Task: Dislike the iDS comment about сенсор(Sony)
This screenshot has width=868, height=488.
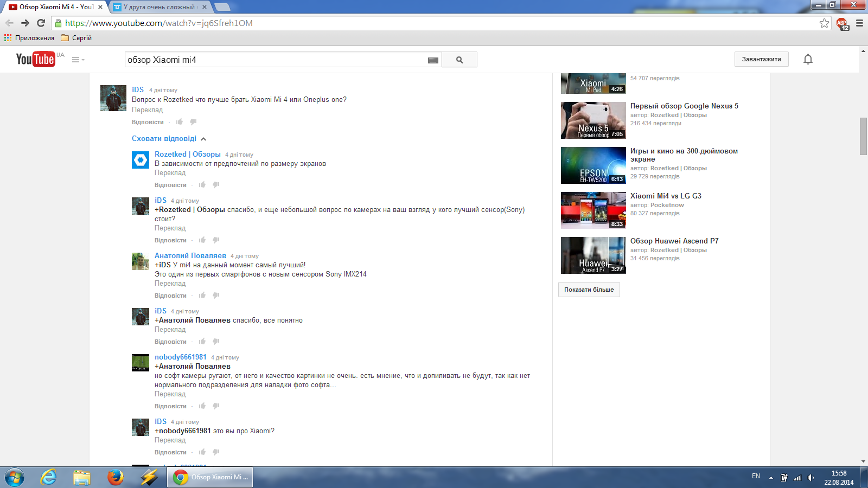Action: click(x=216, y=240)
